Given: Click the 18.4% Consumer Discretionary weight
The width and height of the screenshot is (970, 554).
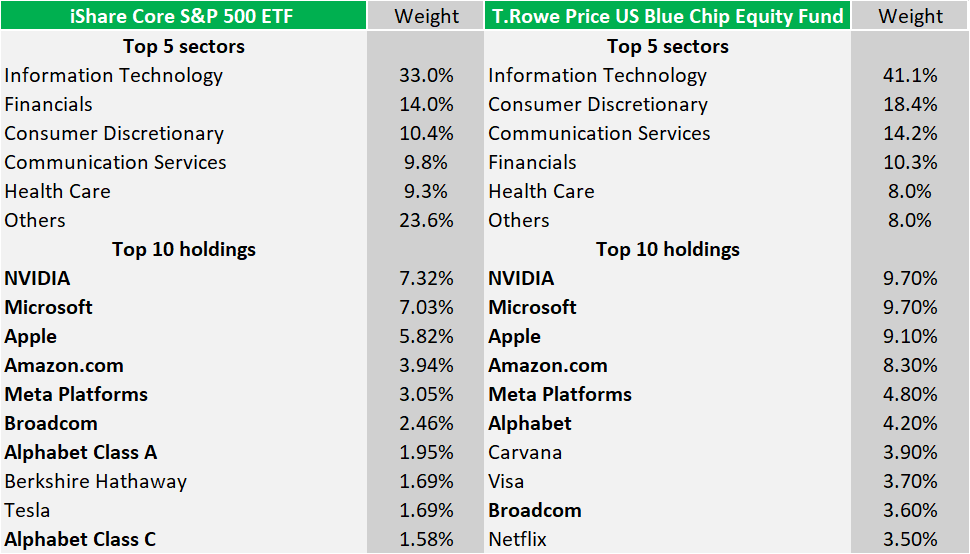Looking at the screenshot, I should click(x=910, y=104).
